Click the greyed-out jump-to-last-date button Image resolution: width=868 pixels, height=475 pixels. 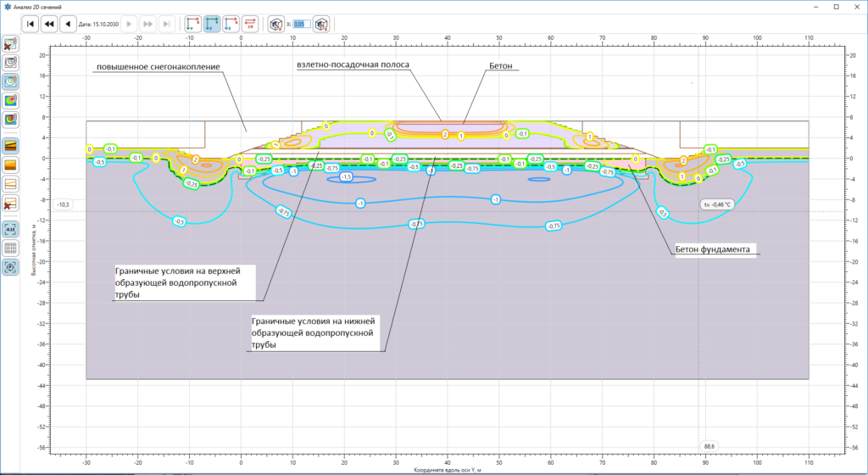167,24
